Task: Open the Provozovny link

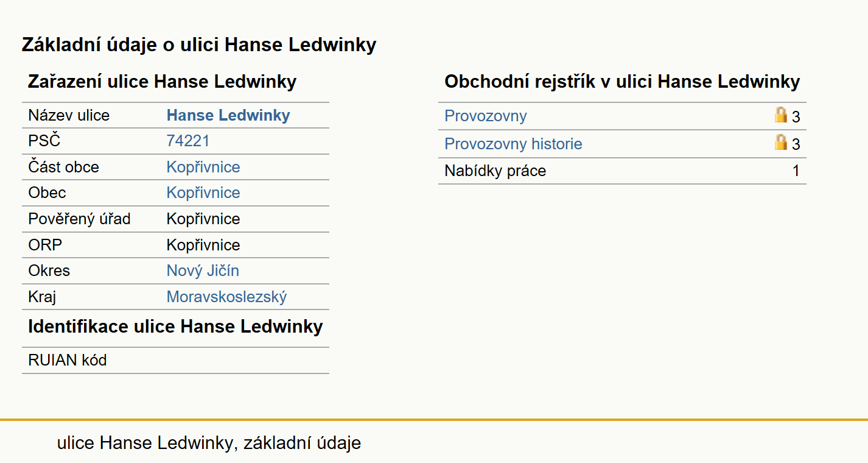Action: coord(486,116)
